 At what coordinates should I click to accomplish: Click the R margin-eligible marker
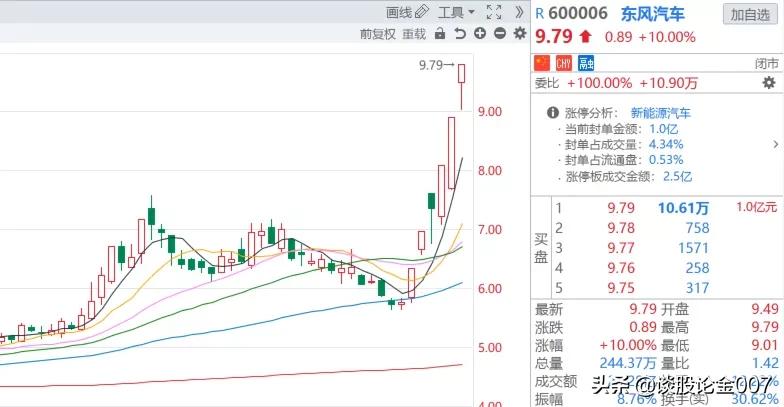pyautogui.click(x=540, y=14)
